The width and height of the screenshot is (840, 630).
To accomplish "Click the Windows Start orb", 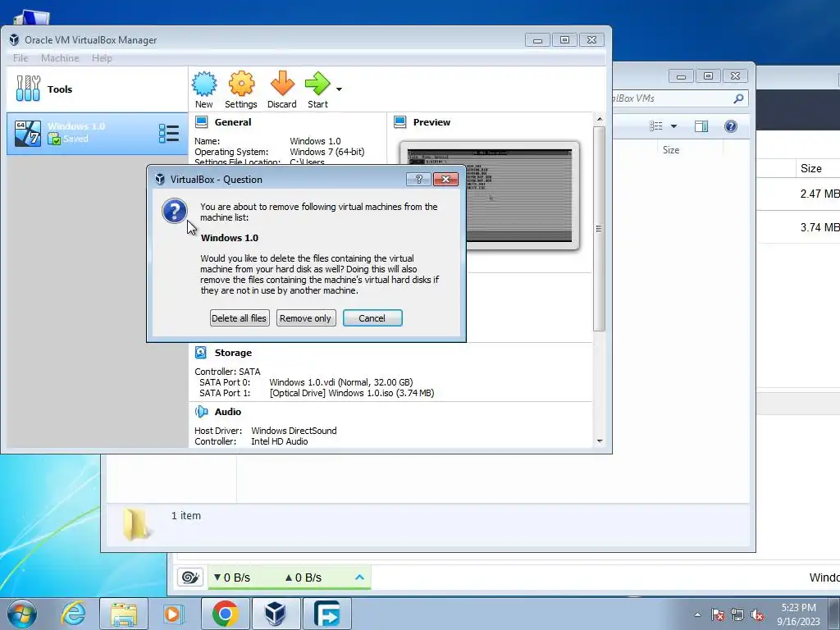I will pyautogui.click(x=22, y=614).
